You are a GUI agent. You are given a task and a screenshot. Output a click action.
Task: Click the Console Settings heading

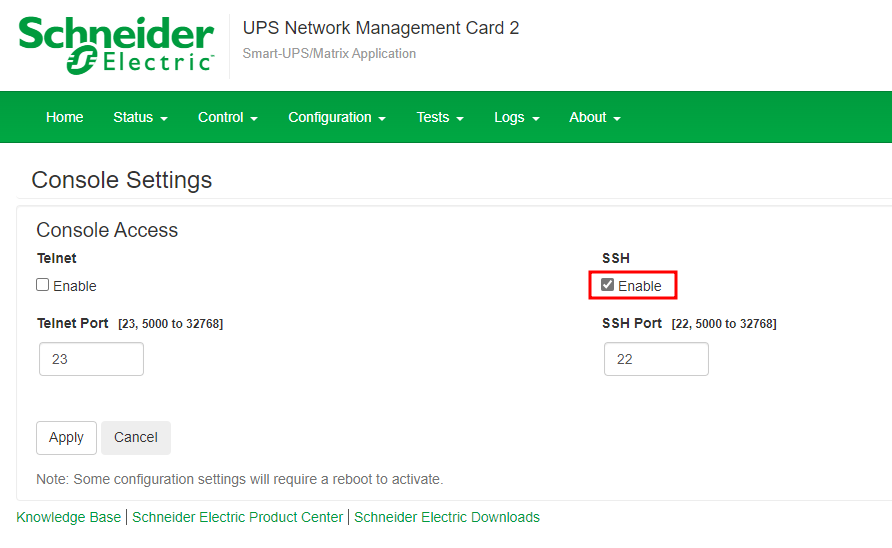coord(122,180)
